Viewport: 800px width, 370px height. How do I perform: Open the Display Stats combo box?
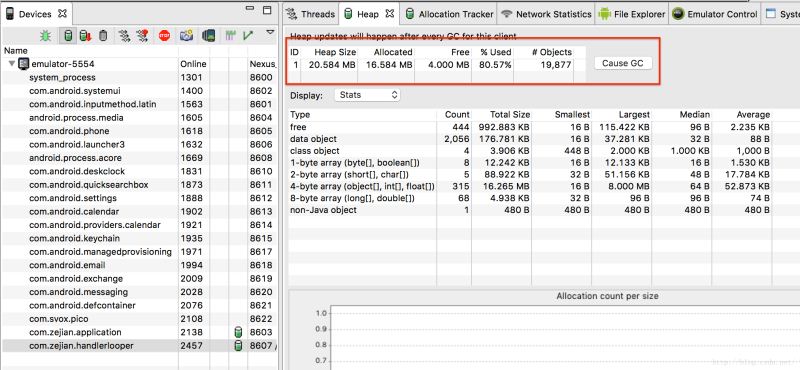pos(367,95)
